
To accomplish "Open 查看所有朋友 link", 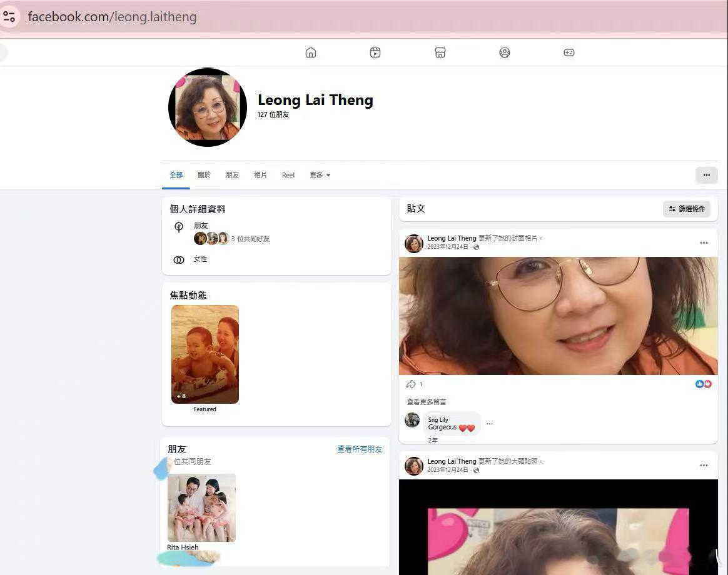I will tap(360, 449).
